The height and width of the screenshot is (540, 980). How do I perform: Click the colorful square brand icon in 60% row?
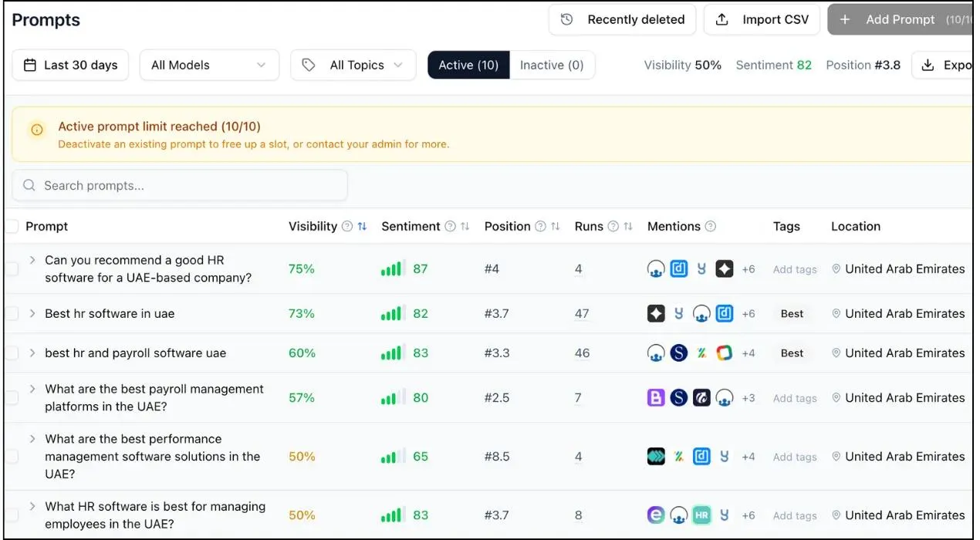(x=724, y=353)
